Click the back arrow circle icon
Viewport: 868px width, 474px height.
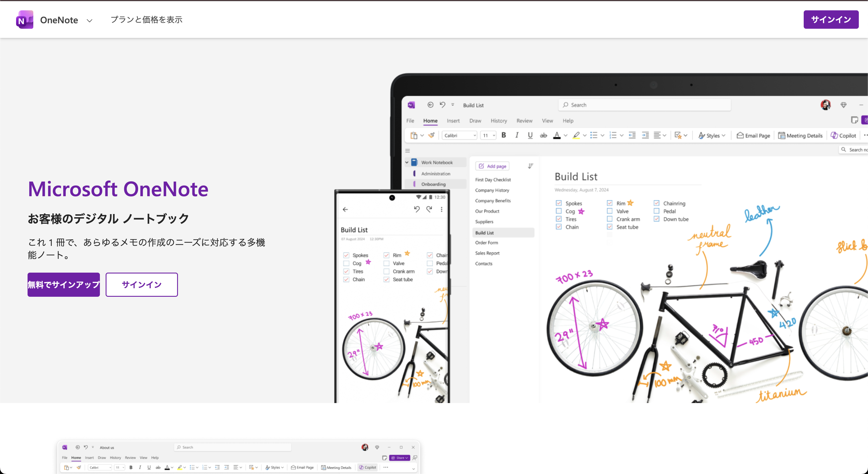point(430,105)
